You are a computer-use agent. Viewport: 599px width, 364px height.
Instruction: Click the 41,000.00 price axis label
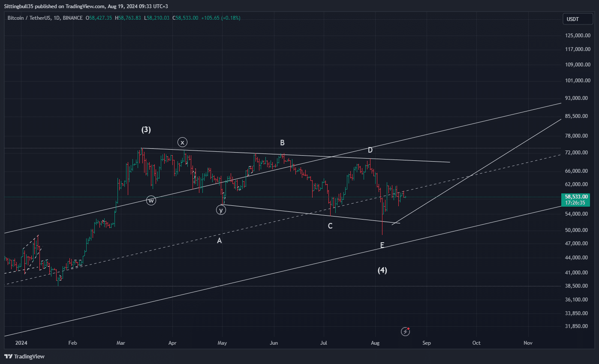pyautogui.click(x=577, y=273)
